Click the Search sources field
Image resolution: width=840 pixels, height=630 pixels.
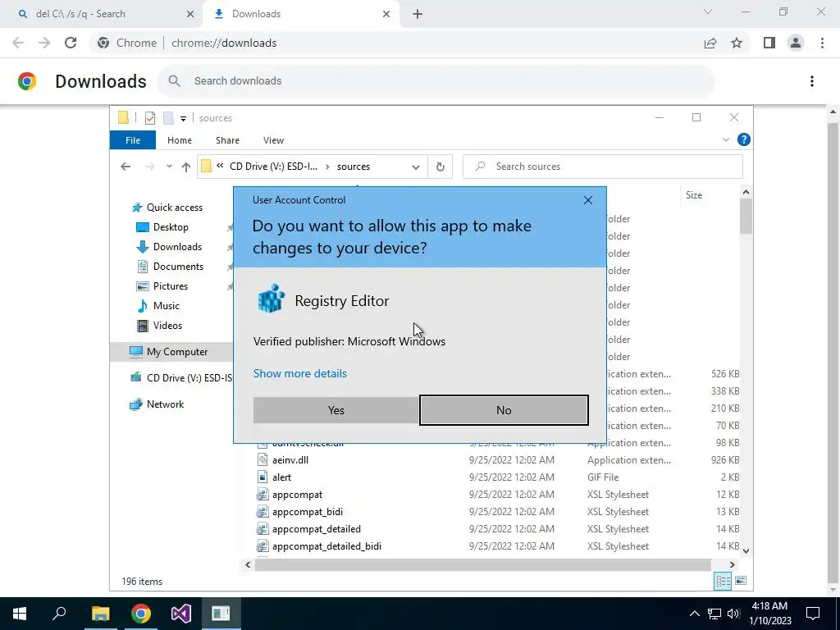tap(603, 167)
